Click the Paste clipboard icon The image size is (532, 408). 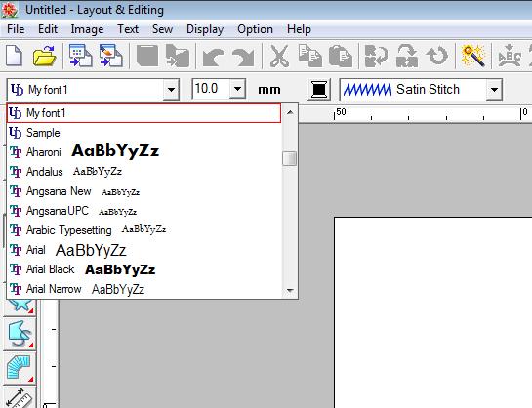point(341,56)
